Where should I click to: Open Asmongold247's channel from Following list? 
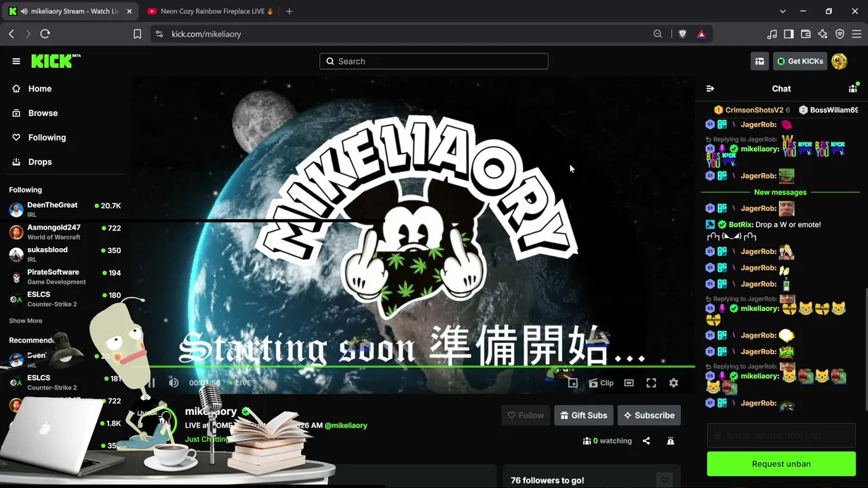[64, 232]
